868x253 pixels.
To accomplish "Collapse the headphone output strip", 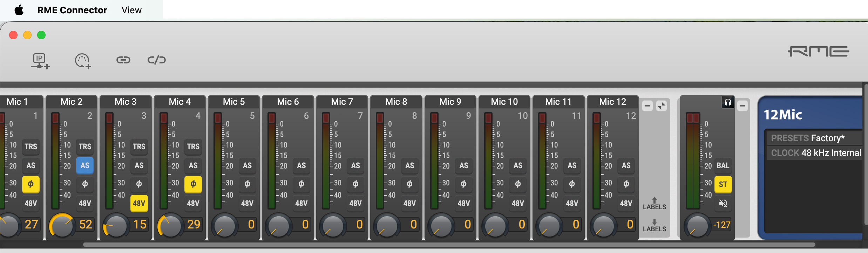I will (742, 106).
